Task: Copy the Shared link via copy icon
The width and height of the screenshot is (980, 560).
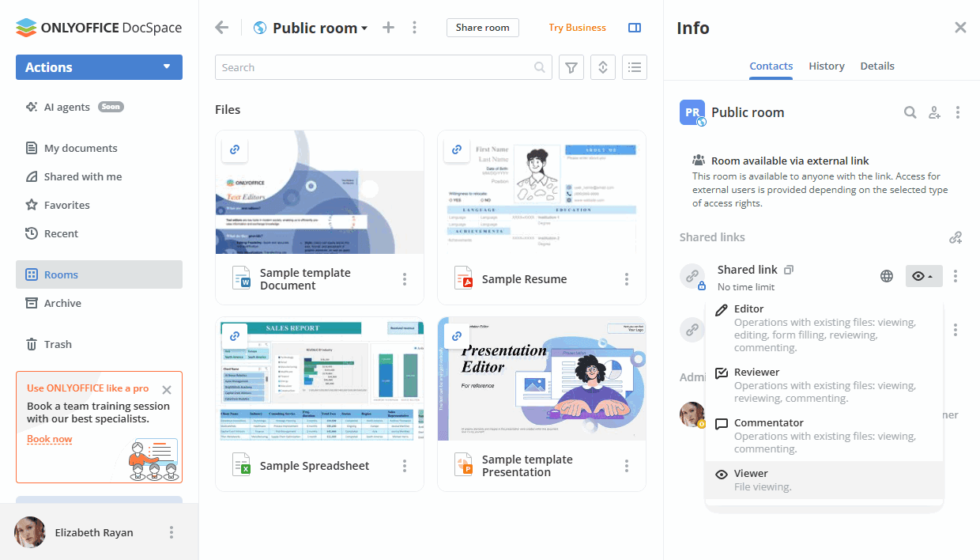Action: click(x=789, y=270)
